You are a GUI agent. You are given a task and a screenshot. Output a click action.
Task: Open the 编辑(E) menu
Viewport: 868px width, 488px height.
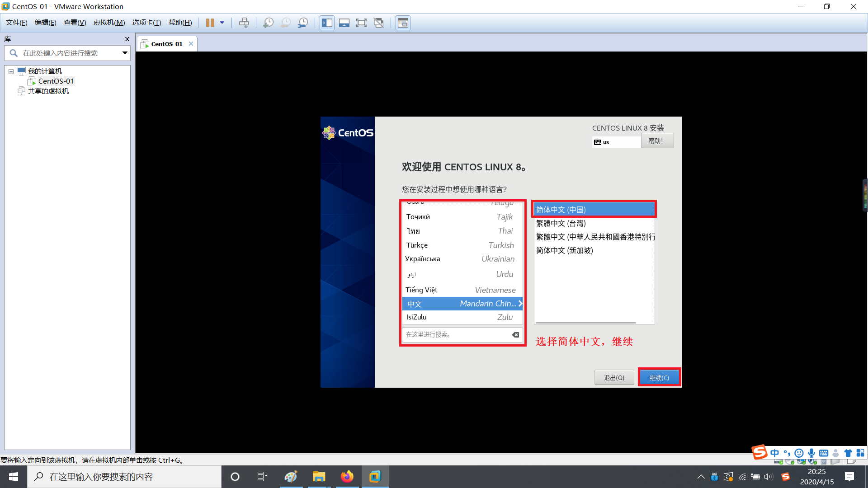coord(46,23)
